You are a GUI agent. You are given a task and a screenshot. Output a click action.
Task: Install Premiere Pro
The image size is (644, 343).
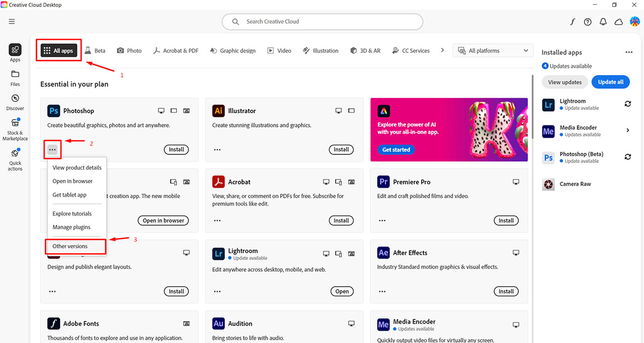click(506, 220)
